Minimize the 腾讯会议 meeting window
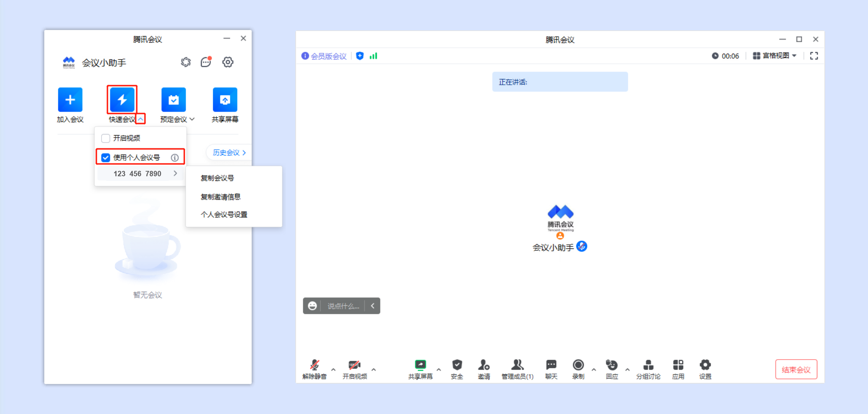The height and width of the screenshot is (414, 868). 783,39
